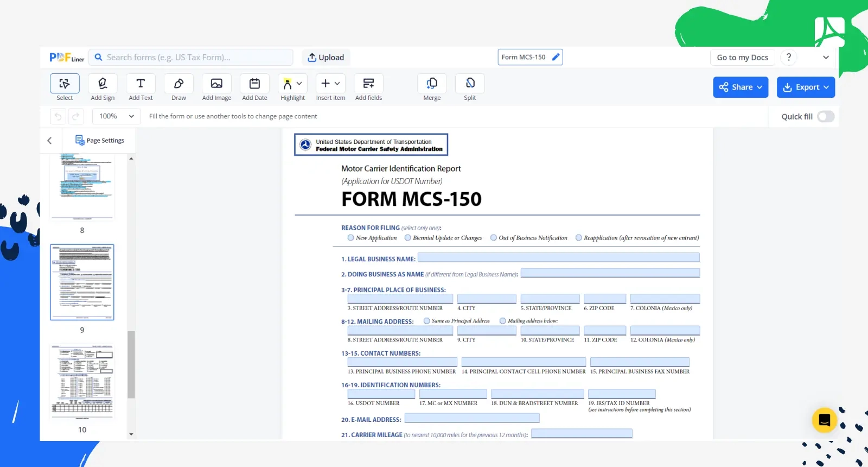Click the principal Zip Code field
Viewport: 868px width, 467px height.
click(x=605, y=299)
